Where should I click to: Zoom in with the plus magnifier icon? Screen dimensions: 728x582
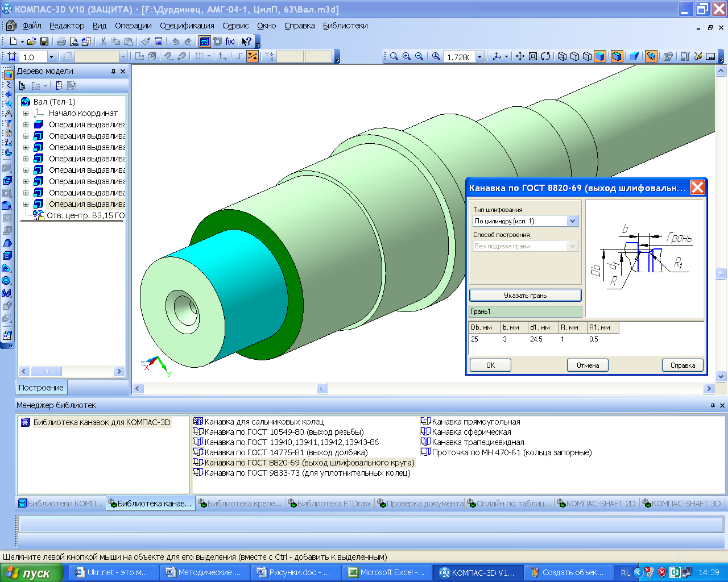click(407, 56)
